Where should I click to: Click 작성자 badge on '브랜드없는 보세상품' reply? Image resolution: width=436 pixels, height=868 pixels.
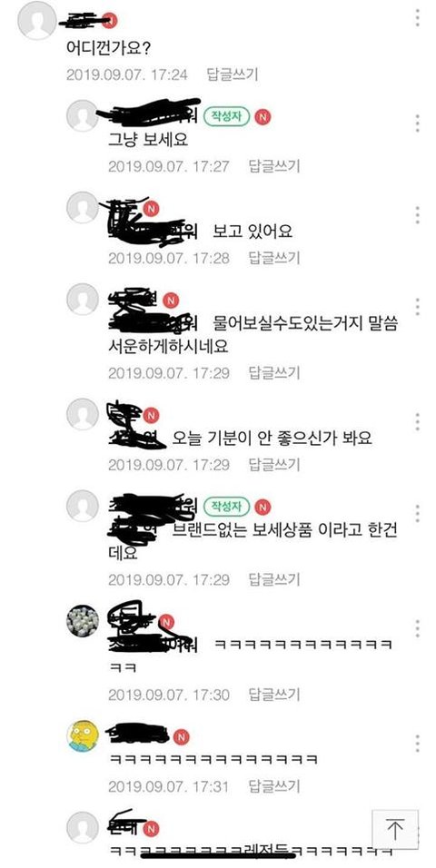227,506
